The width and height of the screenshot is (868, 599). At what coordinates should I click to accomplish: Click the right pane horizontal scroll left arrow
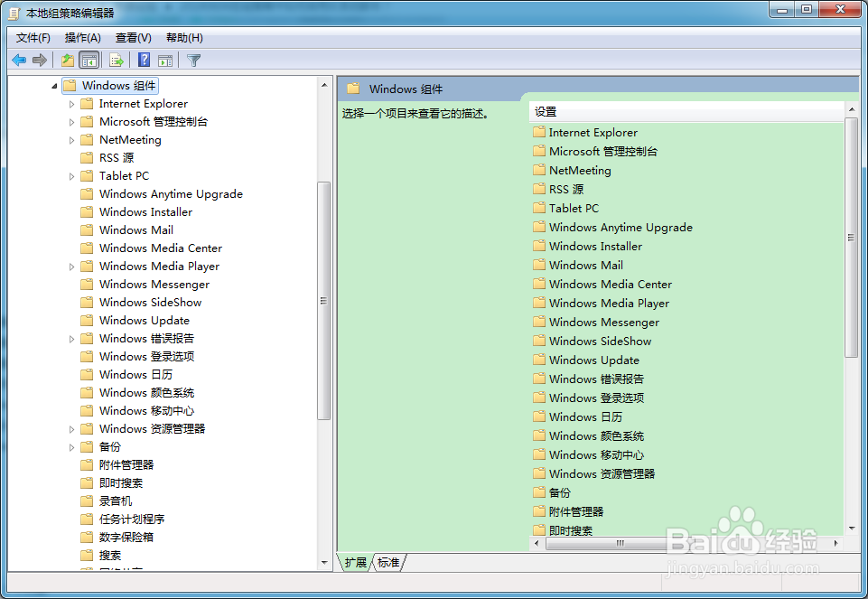point(536,544)
